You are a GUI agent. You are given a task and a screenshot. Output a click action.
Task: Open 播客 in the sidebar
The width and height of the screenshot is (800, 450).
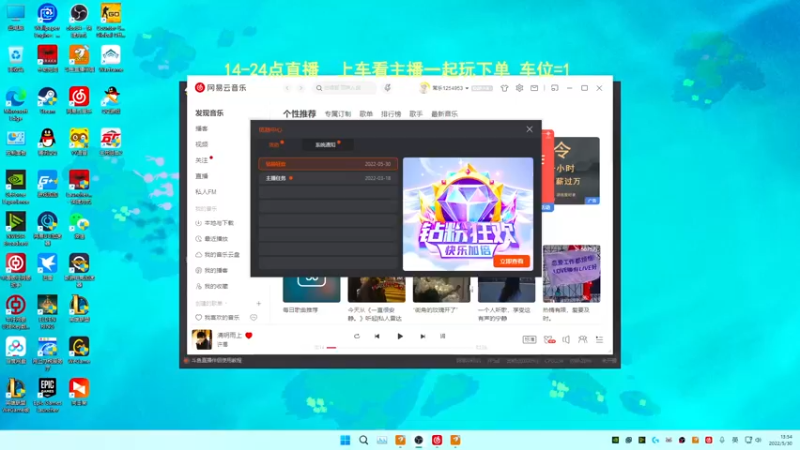coord(202,129)
